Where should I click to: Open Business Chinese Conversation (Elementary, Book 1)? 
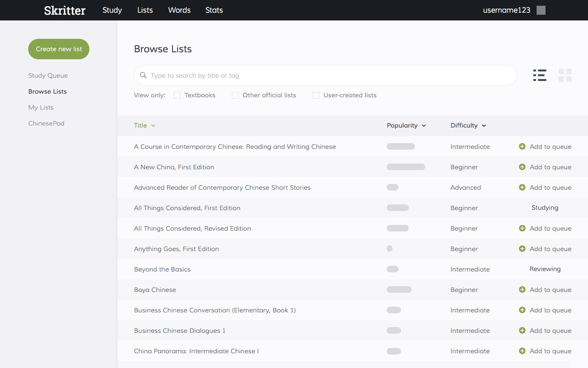(x=215, y=310)
